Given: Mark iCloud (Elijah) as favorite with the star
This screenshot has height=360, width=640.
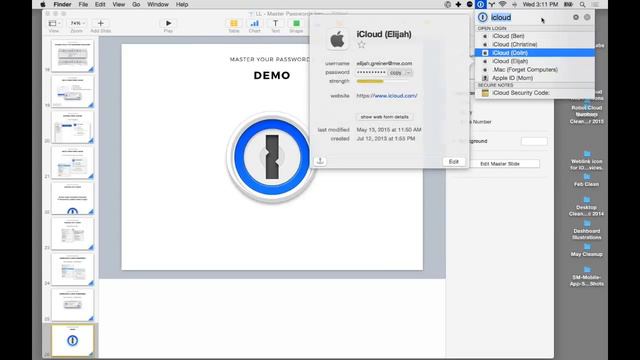Looking at the screenshot, I should click(x=361, y=45).
